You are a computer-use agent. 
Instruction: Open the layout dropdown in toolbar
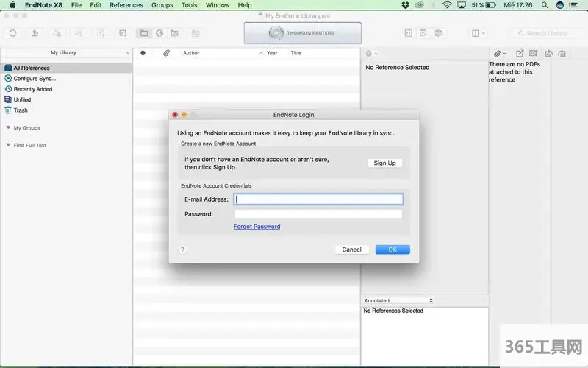(479, 33)
